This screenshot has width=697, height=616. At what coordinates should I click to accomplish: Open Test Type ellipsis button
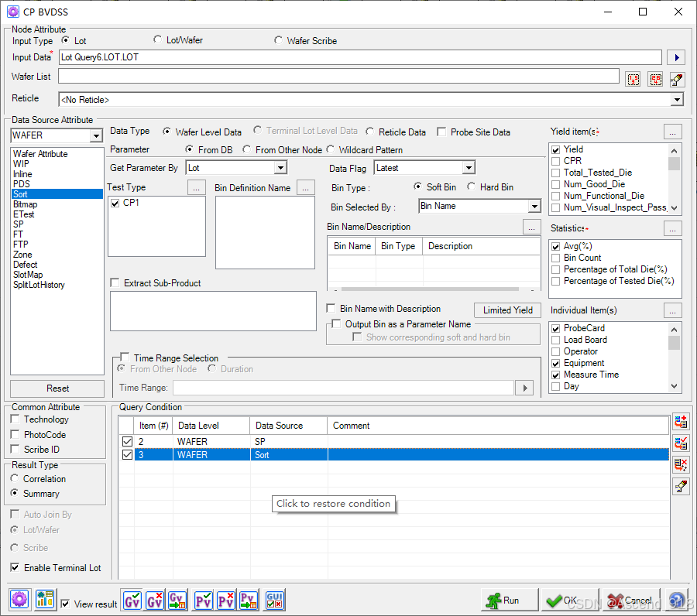click(197, 188)
